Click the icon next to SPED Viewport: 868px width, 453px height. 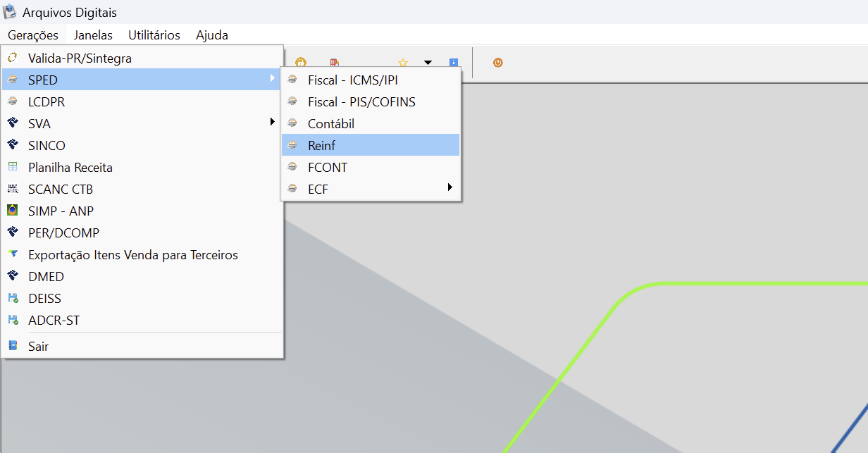pos(12,80)
